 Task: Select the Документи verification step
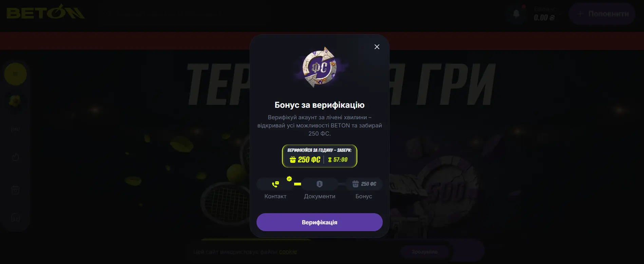(319, 188)
